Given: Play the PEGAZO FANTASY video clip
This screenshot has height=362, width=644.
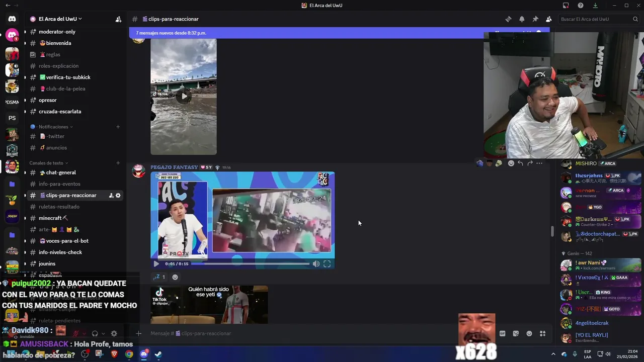Looking at the screenshot, I should pos(156,263).
